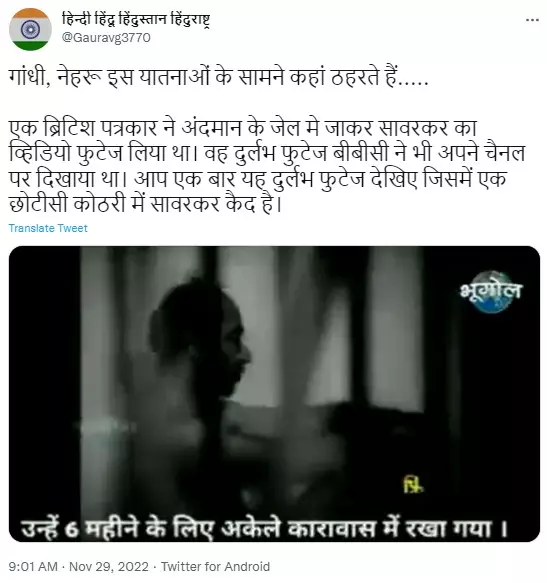Visit the @Gauravg3770 handle profile
The width and height of the screenshot is (547, 583).
tap(106, 38)
